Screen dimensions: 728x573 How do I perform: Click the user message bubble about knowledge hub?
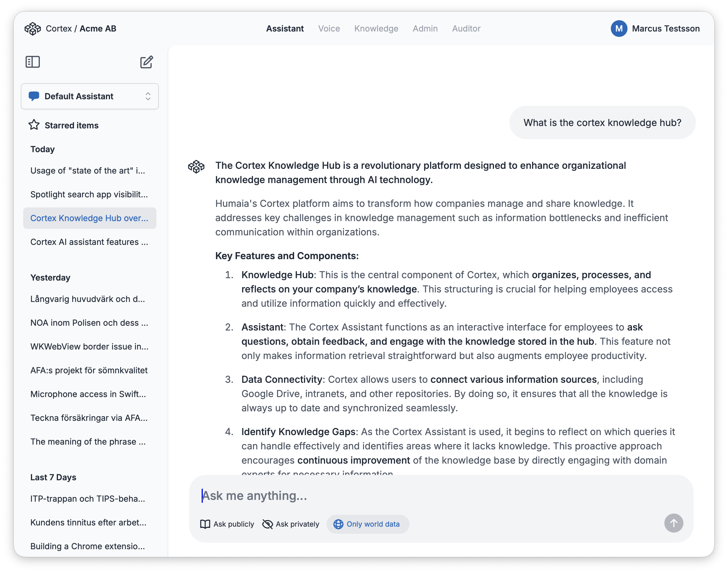pyautogui.click(x=602, y=122)
